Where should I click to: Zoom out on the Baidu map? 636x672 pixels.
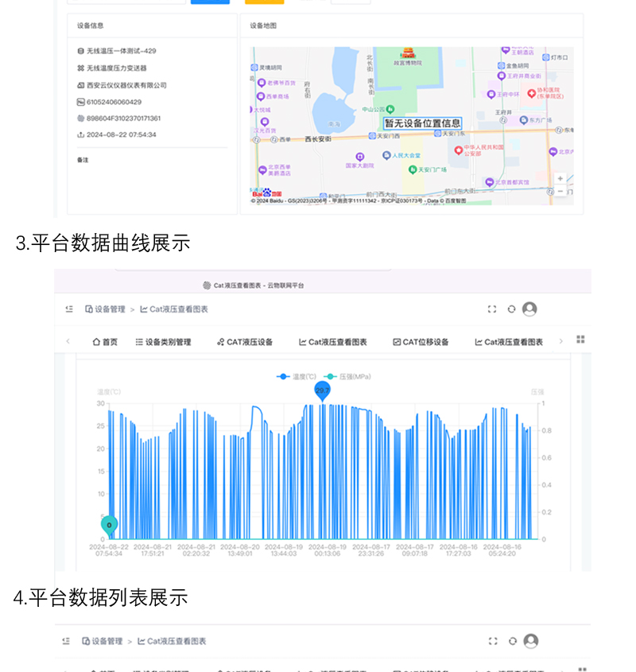560,192
